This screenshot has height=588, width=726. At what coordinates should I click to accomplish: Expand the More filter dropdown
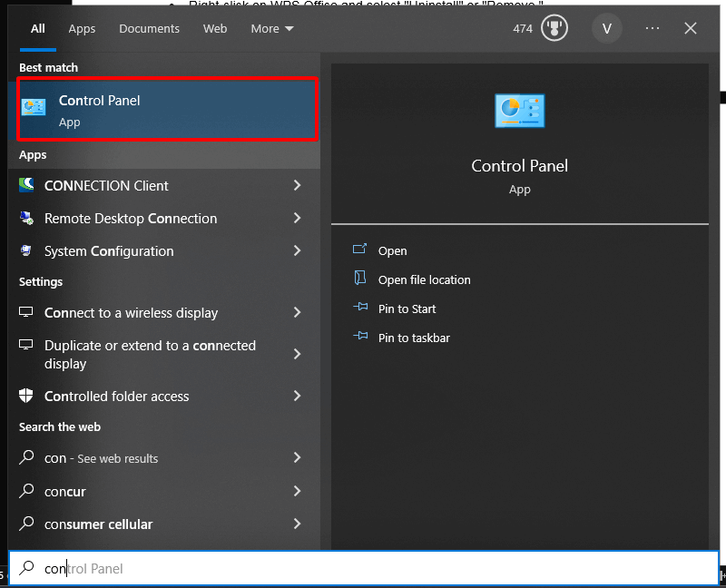(x=272, y=28)
